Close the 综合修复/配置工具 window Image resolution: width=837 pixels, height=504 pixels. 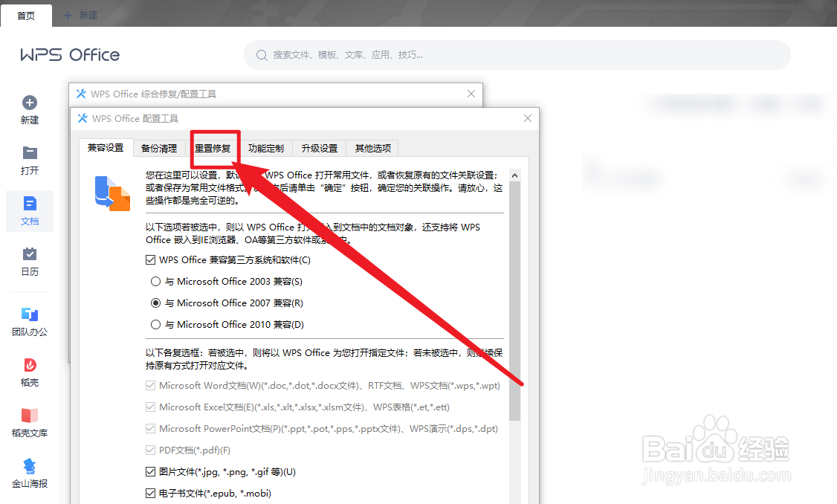[x=471, y=94]
